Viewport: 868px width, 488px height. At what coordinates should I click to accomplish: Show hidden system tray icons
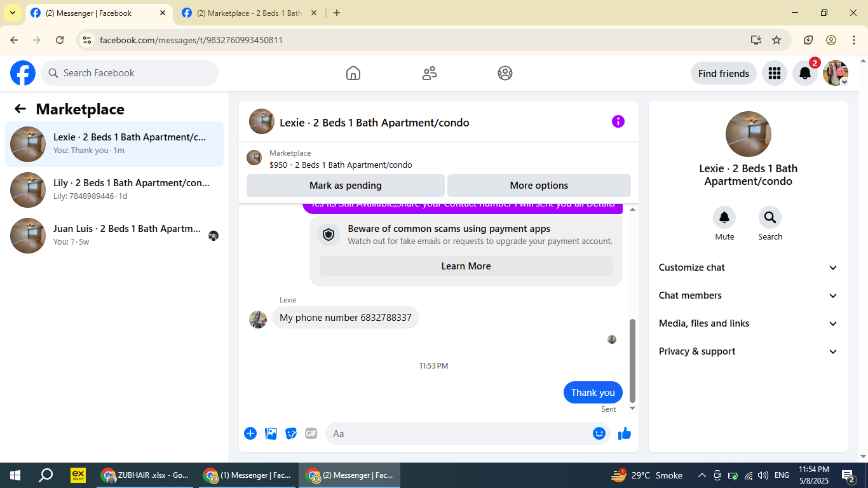pyautogui.click(x=702, y=475)
